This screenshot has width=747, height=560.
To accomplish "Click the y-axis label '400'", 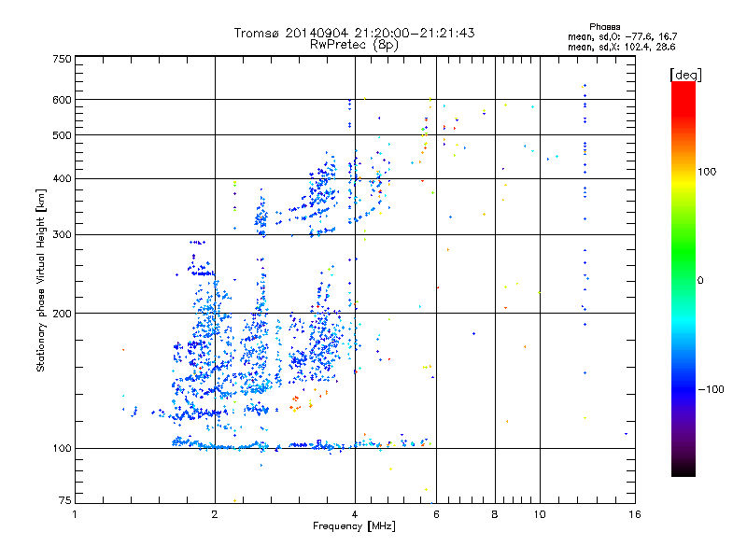I will tap(62, 179).
